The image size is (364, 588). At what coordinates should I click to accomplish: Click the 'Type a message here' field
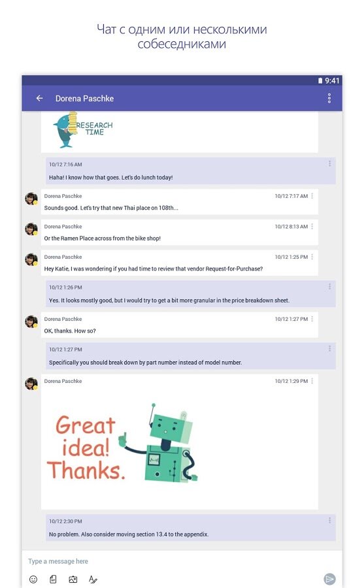[182, 561]
